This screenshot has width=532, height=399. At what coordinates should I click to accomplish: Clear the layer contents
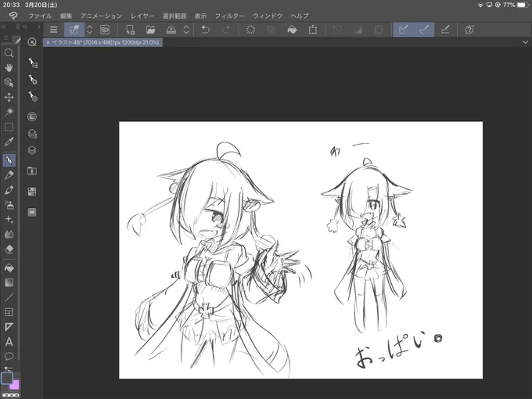click(x=250, y=30)
